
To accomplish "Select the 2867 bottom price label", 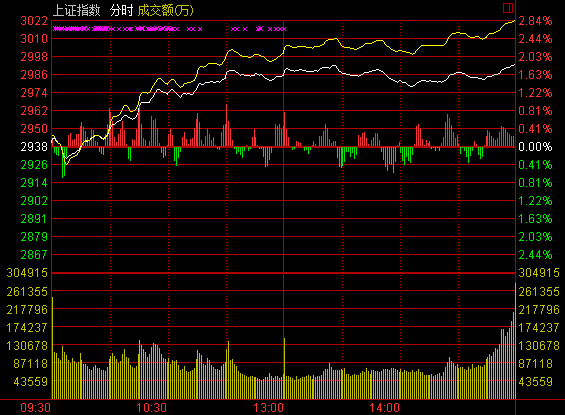I will 34,255.
